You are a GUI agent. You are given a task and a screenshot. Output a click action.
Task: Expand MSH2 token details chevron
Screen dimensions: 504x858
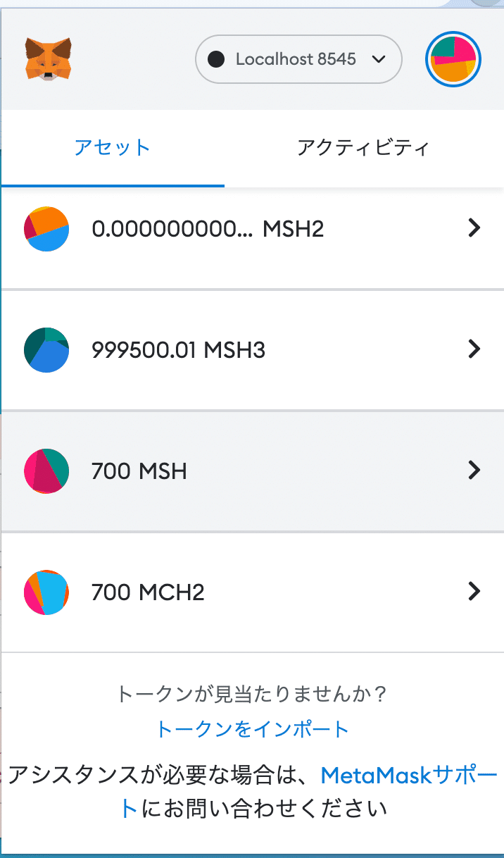tap(474, 228)
